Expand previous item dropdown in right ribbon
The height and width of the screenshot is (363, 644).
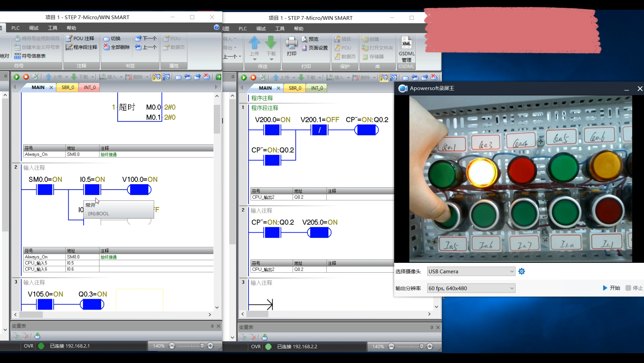(x=240, y=56)
